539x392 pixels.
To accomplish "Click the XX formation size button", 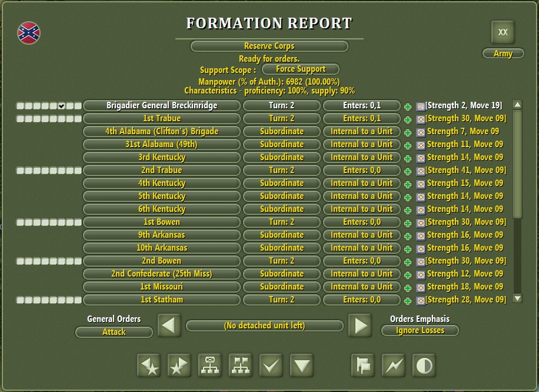I will (x=503, y=32).
